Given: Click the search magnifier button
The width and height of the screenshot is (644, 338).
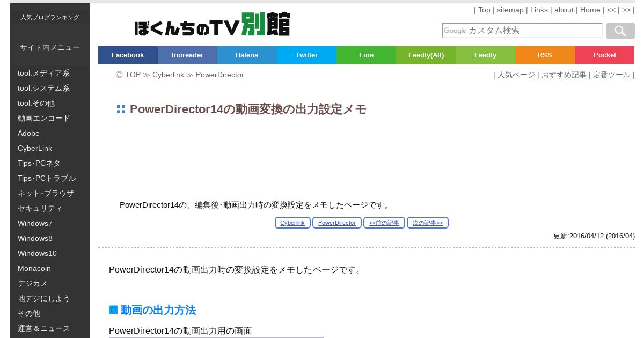Looking at the screenshot, I should (x=620, y=31).
